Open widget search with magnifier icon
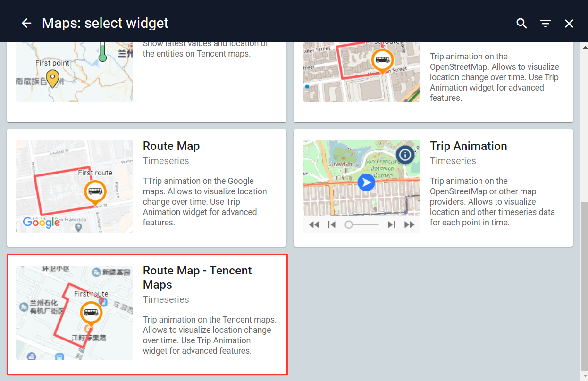This screenshot has height=381, width=588. (521, 23)
